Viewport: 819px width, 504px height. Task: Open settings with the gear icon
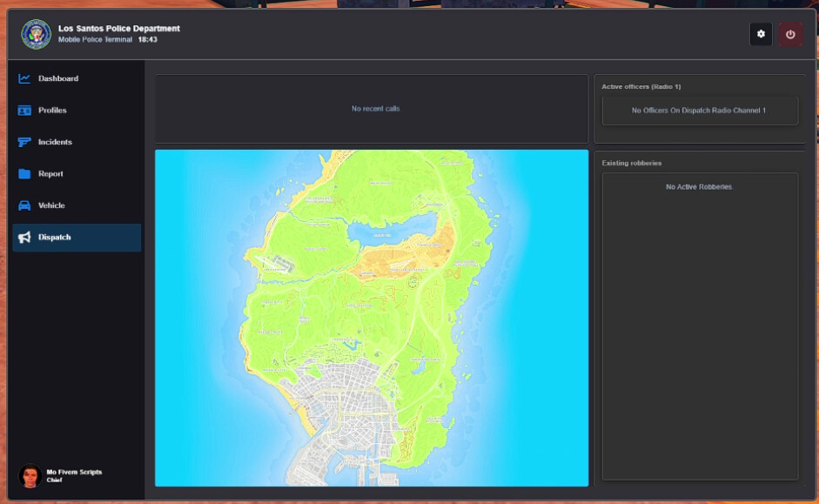(x=761, y=34)
